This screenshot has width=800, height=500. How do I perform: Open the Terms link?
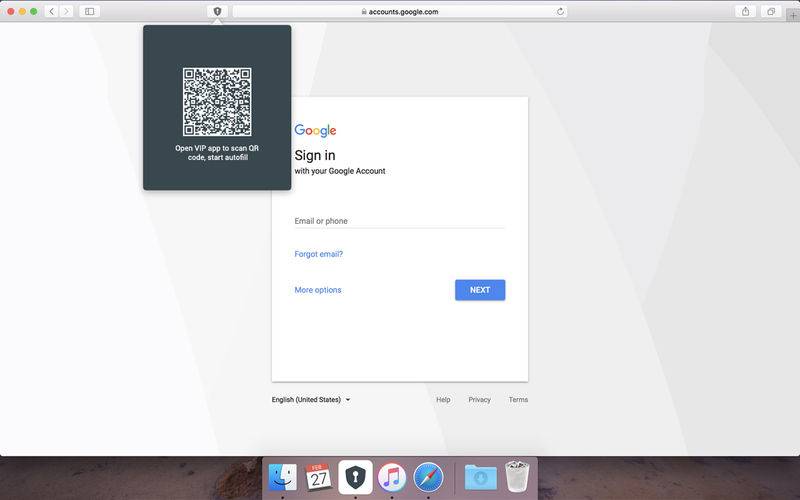(518, 399)
